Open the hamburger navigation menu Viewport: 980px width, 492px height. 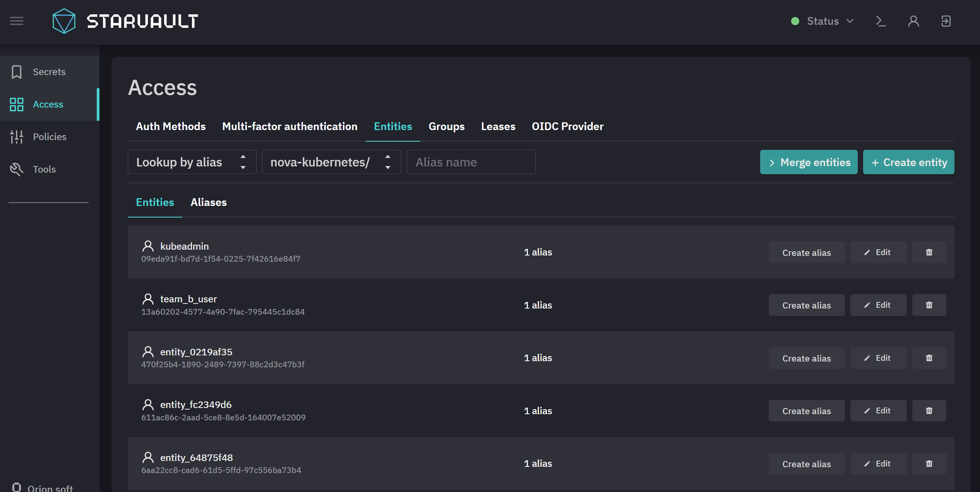[x=17, y=21]
